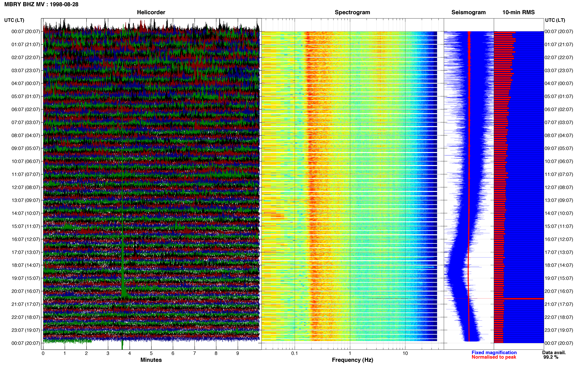The height and width of the screenshot is (368, 588).
Task: Select the Minutes axis title
Action: (151, 360)
